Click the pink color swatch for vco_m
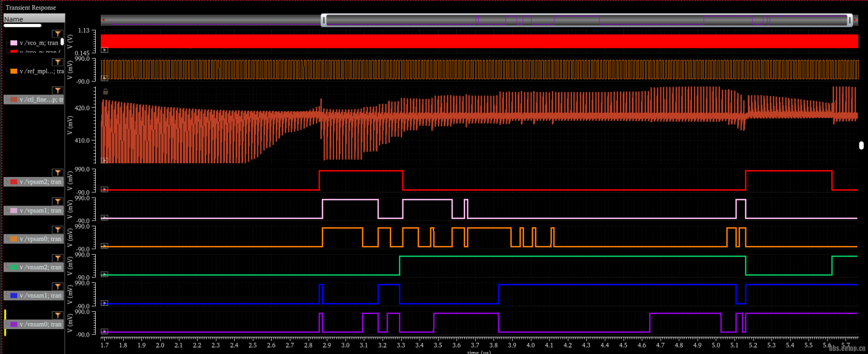 [x=14, y=43]
